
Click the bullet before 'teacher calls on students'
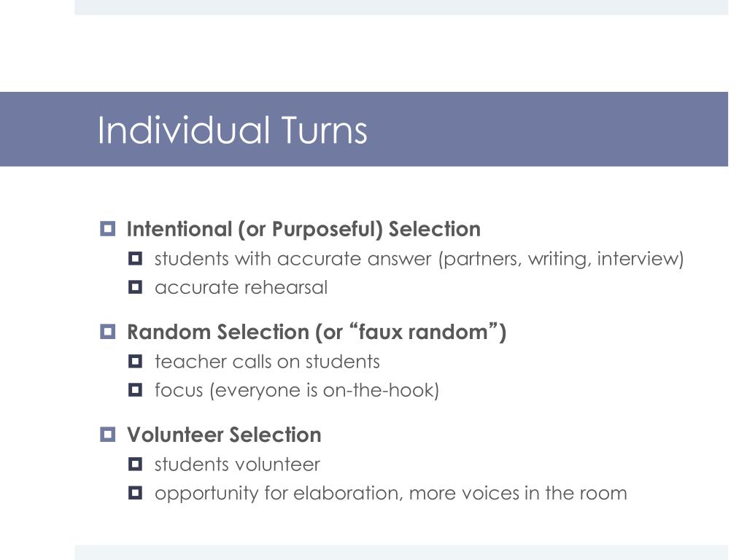[x=135, y=362]
